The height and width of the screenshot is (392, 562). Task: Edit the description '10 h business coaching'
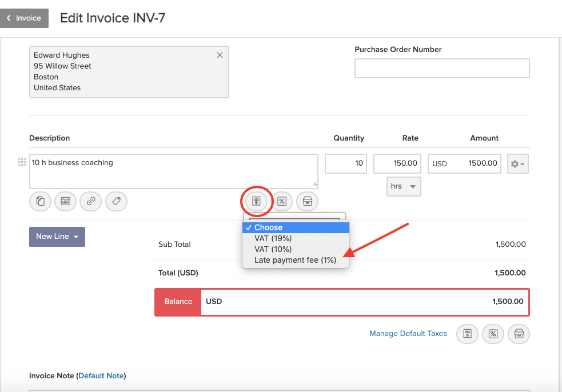coord(173,171)
